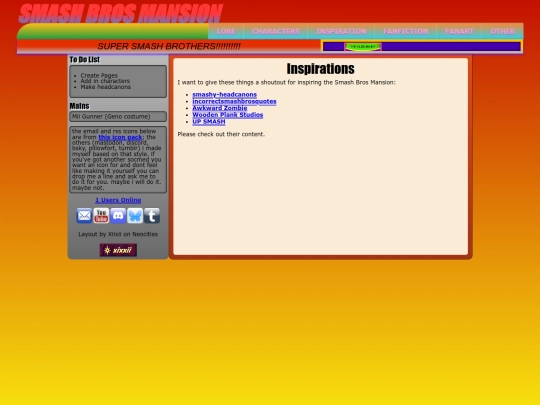This screenshot has height=405, width=540.
Task: Open the Bluesky butterfly icon
Action: click(135, 216)
